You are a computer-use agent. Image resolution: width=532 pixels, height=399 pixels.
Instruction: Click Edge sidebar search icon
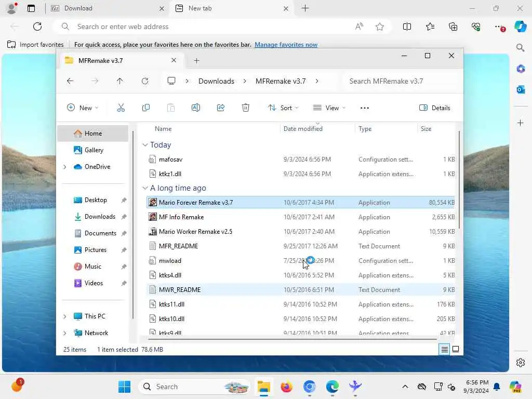pos(520,48)
